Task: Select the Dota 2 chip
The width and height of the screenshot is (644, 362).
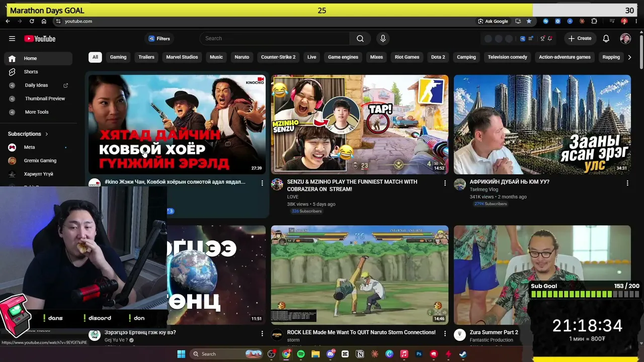Action: [x=438, y=57]
